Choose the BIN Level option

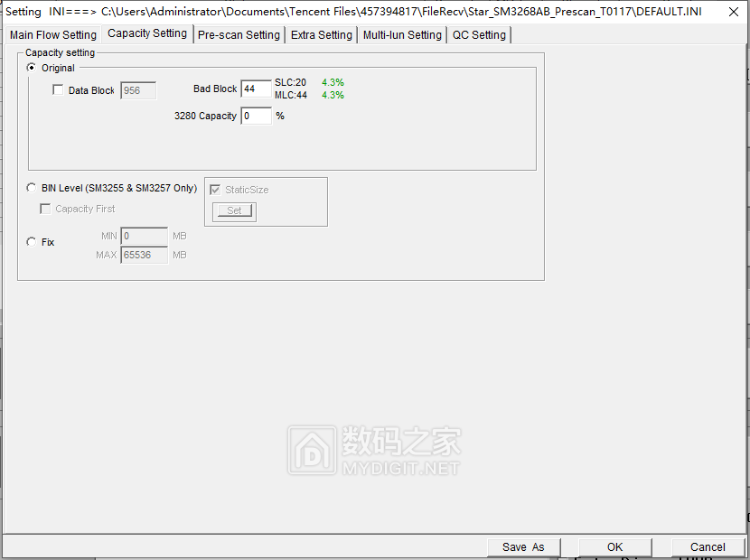[32, 187]
